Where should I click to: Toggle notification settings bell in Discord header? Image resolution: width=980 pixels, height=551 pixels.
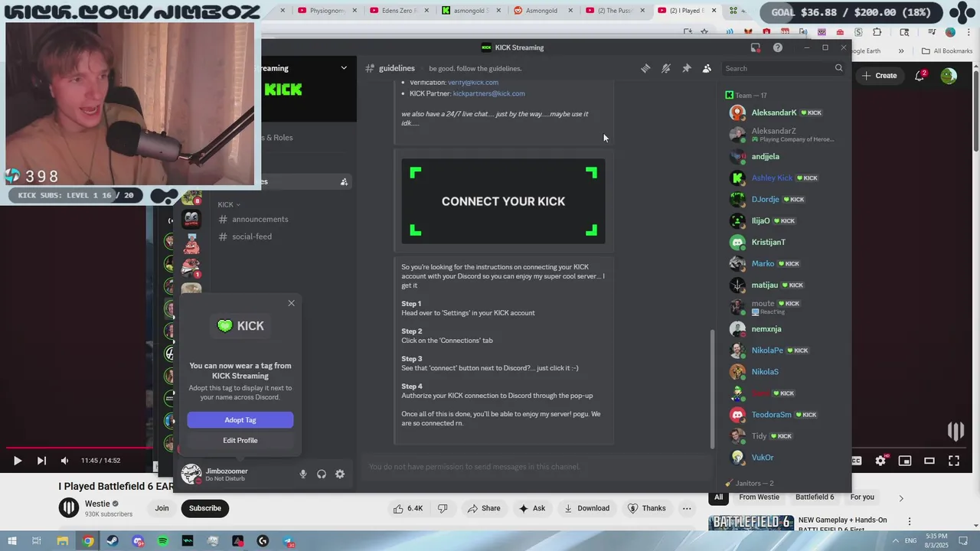click(666, 68)
